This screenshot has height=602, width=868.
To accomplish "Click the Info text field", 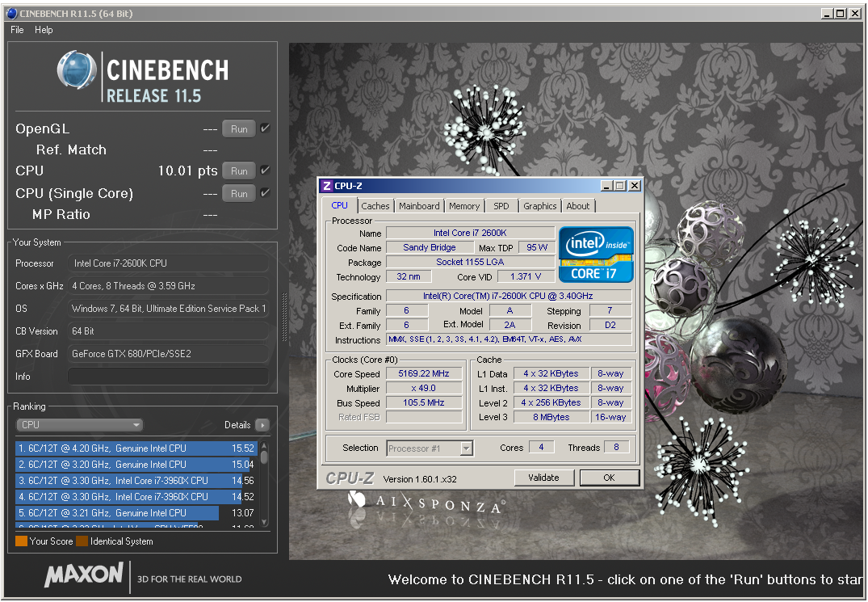I will click(x=168, y=376).
